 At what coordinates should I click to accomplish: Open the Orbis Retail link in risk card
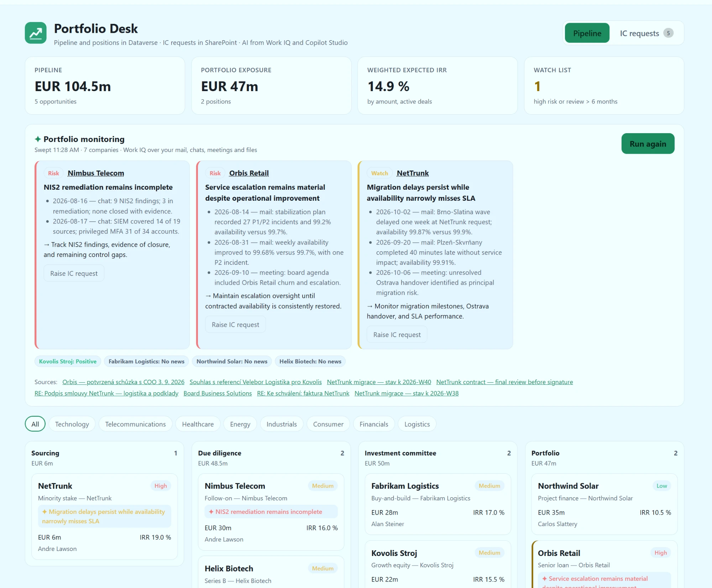point(249,173)
